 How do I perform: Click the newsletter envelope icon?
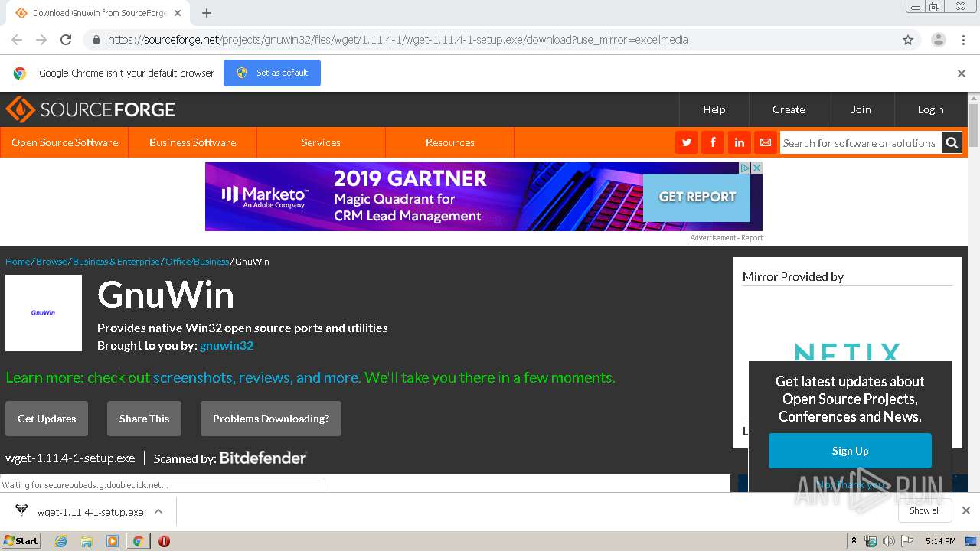click(765, 142)
